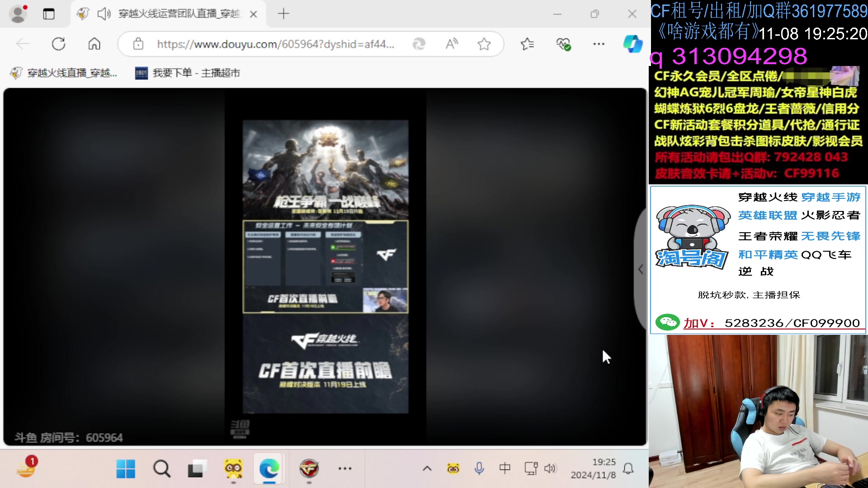868x488 pixels.
Task: Show hidden system tray icons
Action: point(427,469)
